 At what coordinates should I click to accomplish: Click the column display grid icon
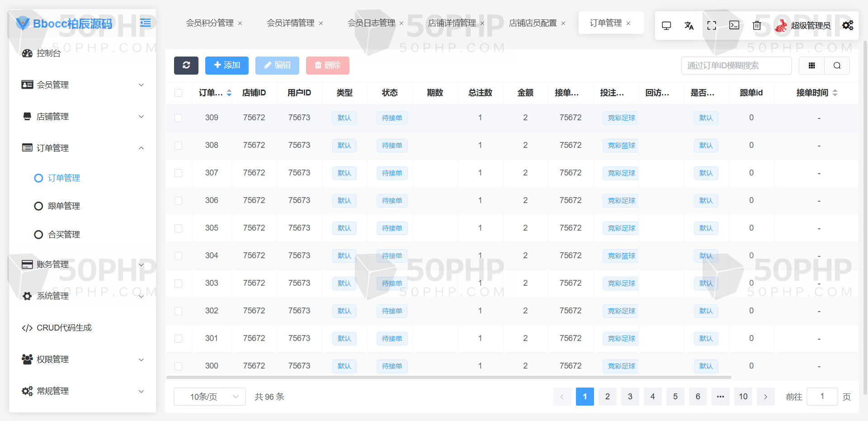pos(812,66)
